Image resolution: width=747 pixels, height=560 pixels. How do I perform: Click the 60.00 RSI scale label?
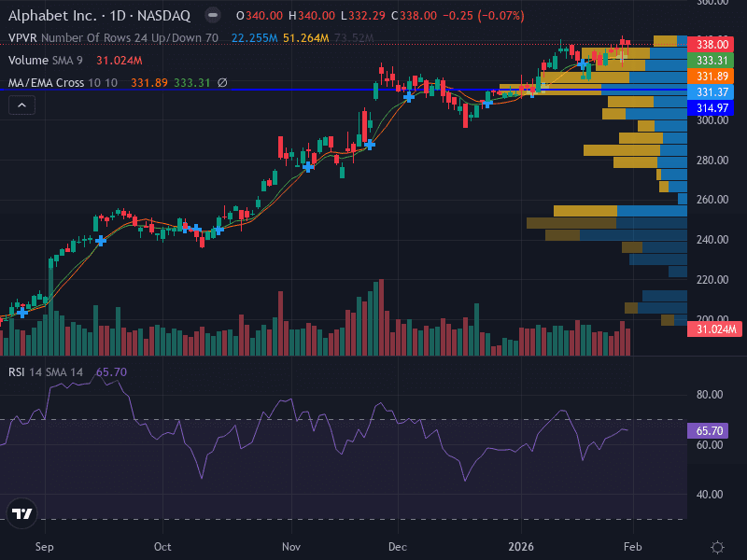coord(710,445)
